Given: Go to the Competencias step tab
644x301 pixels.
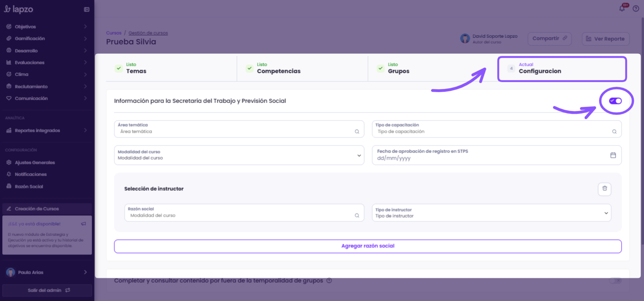Looking at the screenshot, I should (303, 68).
